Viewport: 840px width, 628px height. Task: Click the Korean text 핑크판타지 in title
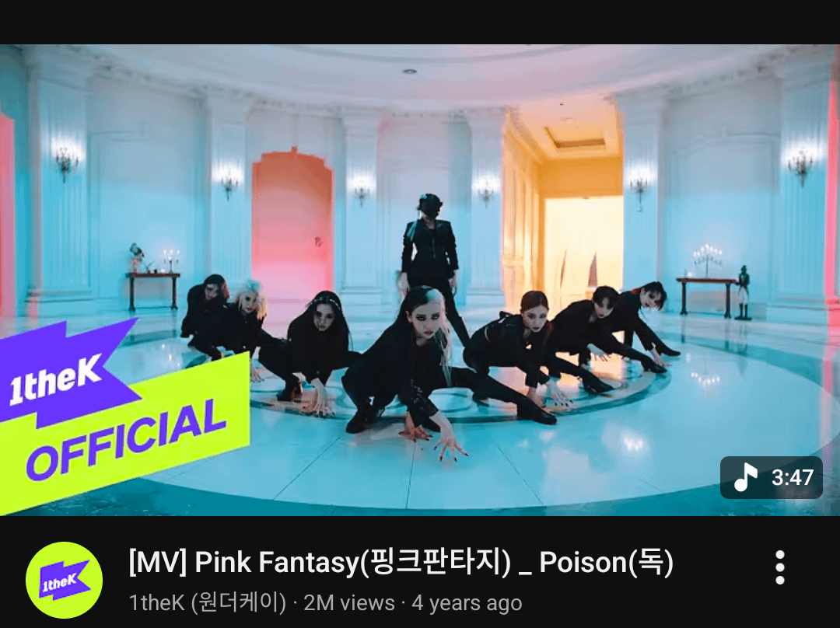tap(436, 563)
